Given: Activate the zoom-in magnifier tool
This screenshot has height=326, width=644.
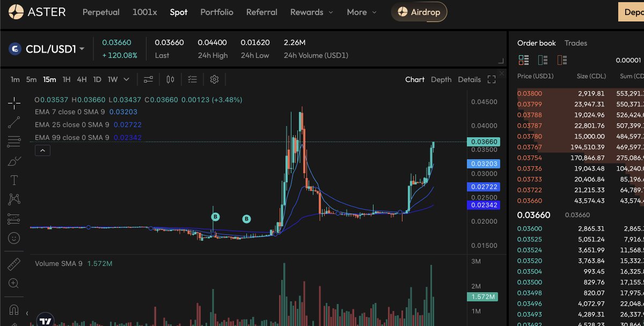Looking at the screenshot, I should pyautogui.click(x=14, y=283).
